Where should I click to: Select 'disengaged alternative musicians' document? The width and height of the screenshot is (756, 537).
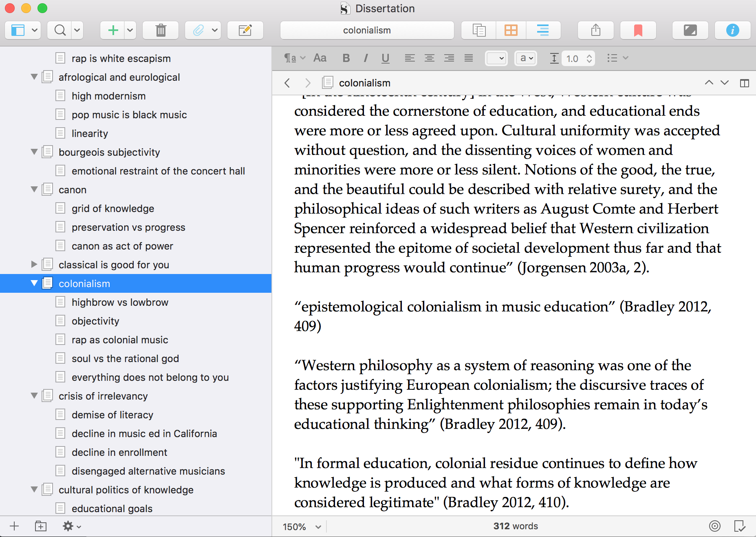(136, 471)
